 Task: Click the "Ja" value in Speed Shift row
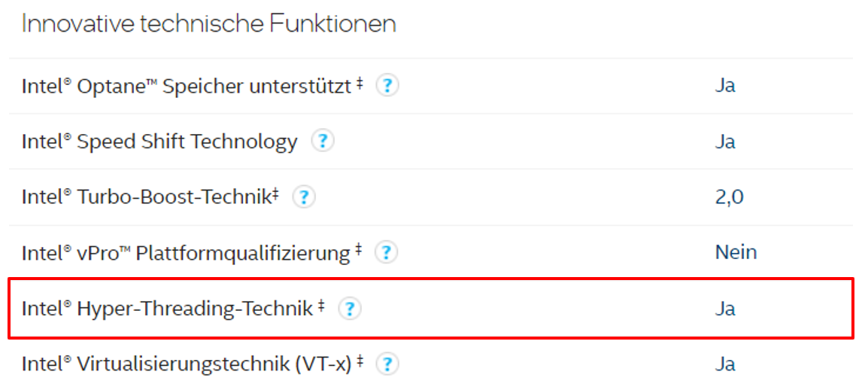point(725,142)
